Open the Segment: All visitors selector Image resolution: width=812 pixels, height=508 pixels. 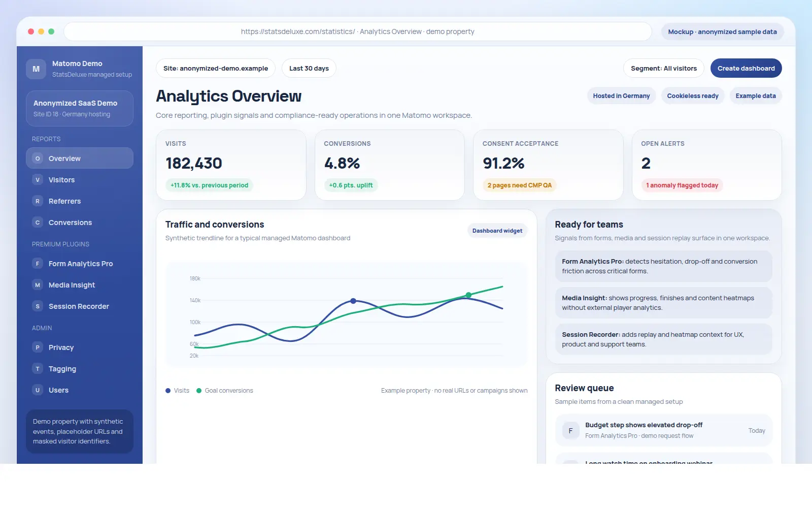point(663,68)
